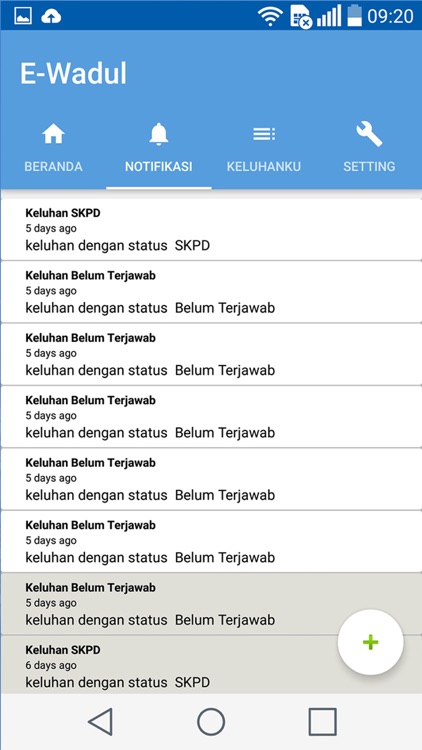Screen dimensions: 422x750
Task: Tap the green plus floating button
Action: point(370,642)
